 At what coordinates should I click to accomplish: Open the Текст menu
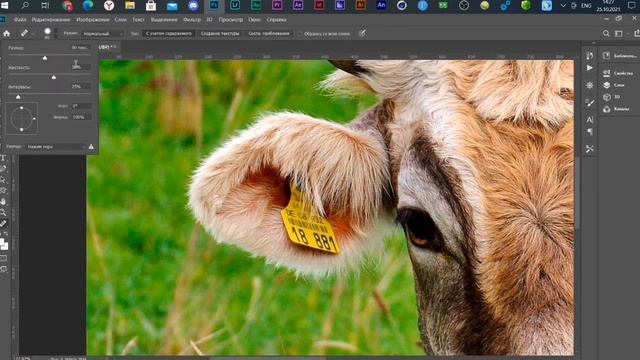[x=138, y=20]
